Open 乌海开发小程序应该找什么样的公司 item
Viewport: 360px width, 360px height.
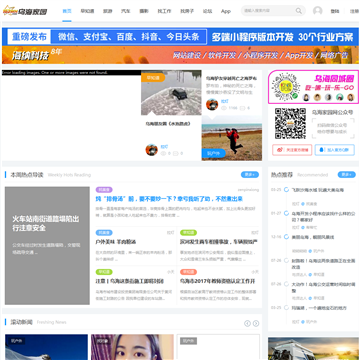(x=323, y=217)
